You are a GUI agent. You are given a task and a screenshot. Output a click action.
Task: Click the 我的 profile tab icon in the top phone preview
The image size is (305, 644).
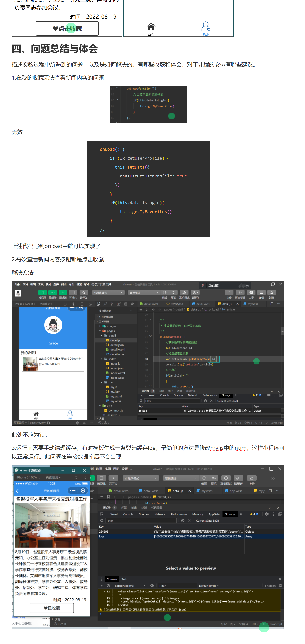pyautogui.click(x=206, y=26)
